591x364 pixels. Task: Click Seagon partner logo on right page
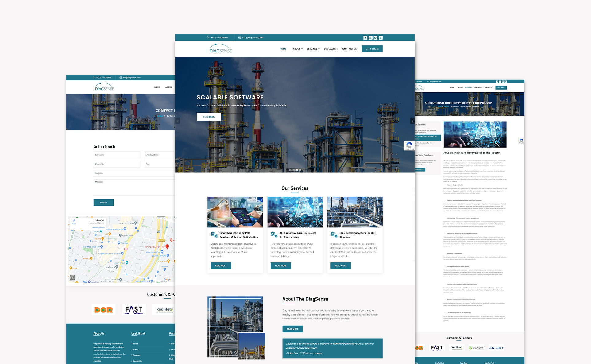[x=476, y=348]
